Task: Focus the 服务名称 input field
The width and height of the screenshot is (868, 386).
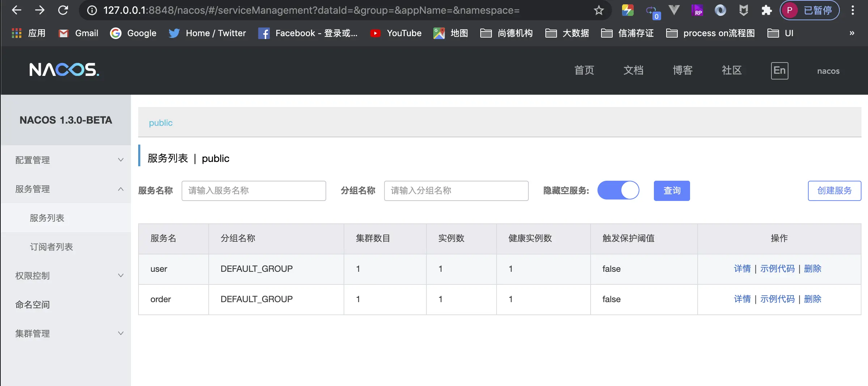Action: coord(254,190)
